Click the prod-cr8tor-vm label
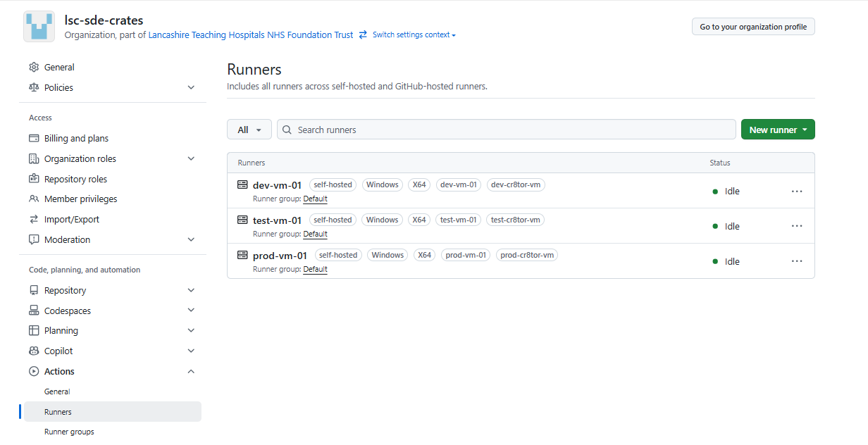Image resolution: width=868 pixels, height=445 pixels. click(527, 255)
